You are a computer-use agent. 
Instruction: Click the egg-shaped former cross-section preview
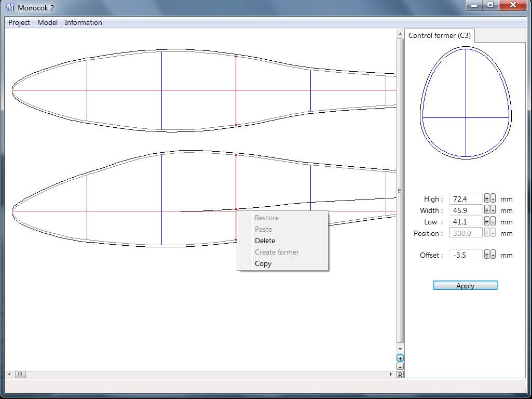[466, 102]
